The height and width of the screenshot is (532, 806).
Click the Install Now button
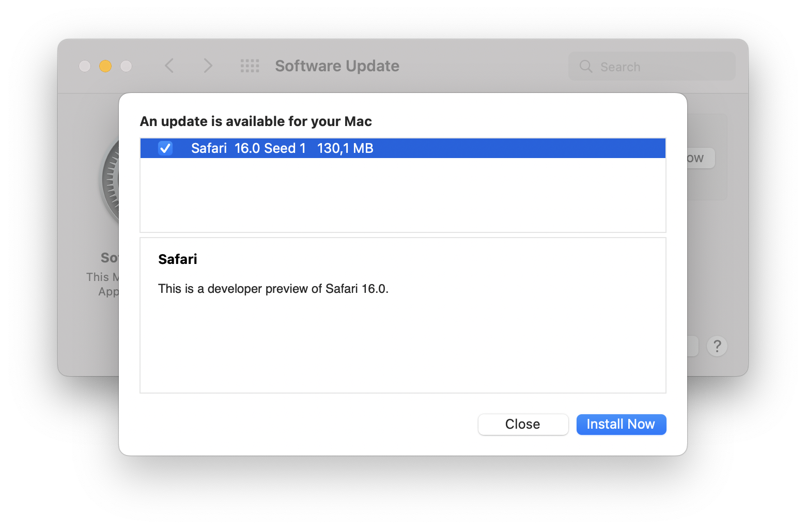click(621, 424)
